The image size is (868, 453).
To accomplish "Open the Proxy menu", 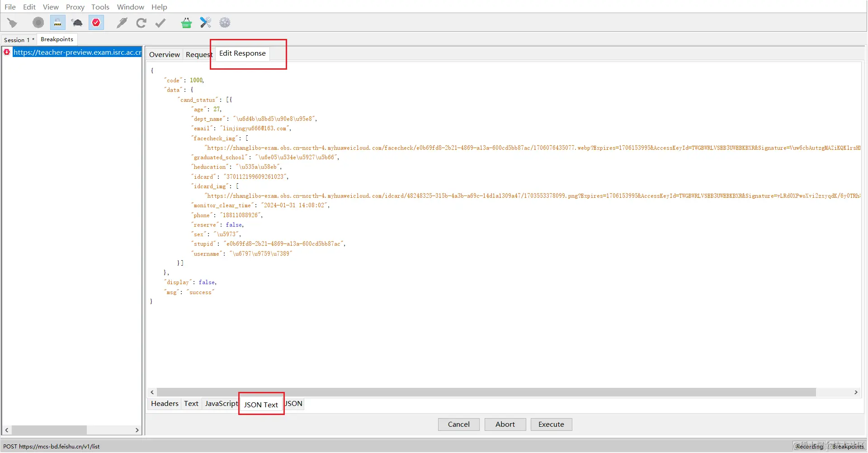I will [75, 7].
